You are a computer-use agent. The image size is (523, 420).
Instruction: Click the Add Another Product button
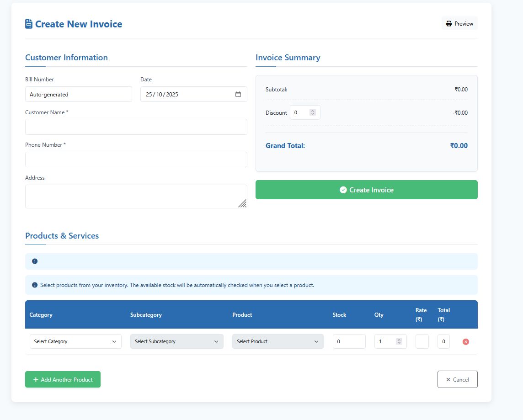click(x=63, y=379)
